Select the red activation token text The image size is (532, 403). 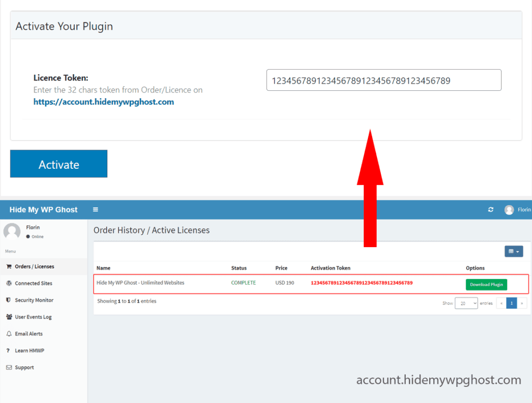(x=362, y=283)
